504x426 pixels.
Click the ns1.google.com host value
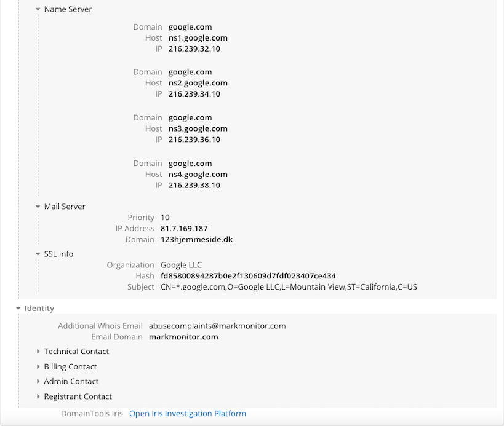click(198, 38)
